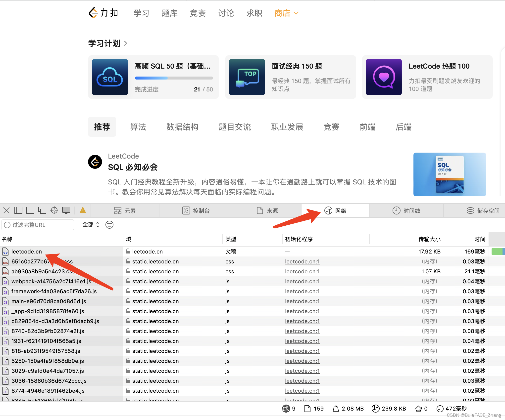Click the 159 resources document icon
This screenshot has height=420, width=505.
pos(307,408)
